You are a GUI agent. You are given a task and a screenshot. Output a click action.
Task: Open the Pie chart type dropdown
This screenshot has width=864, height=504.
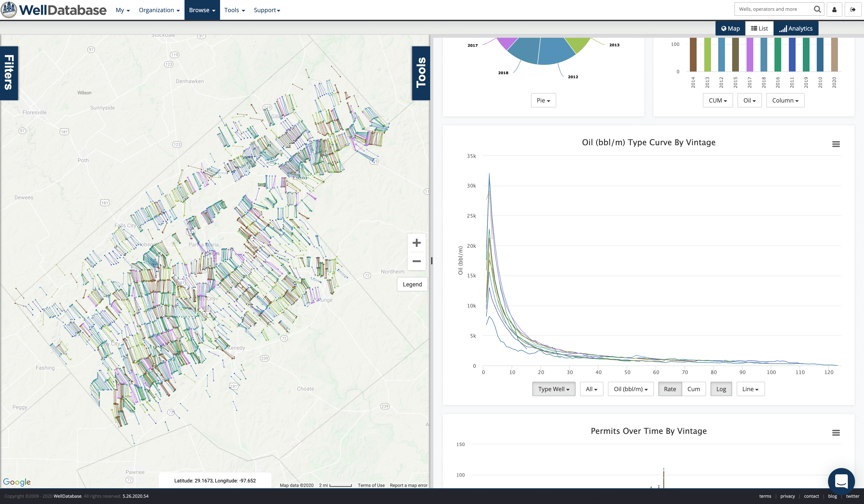pos(543,100)
